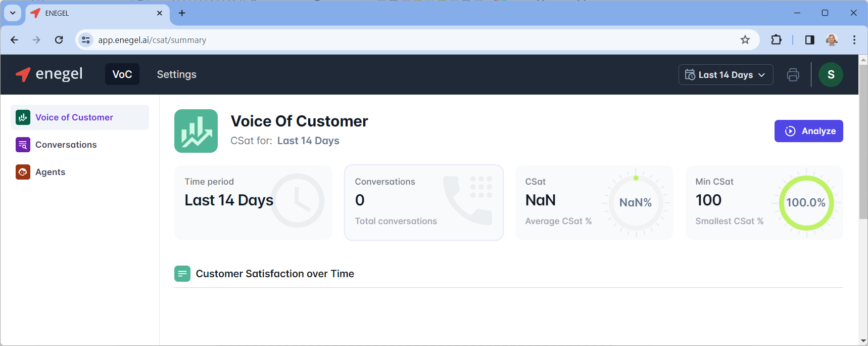The width and height of the screenshot is (868, 346).
Task: Open the Settings tab
Action: (x=176, y=74)
